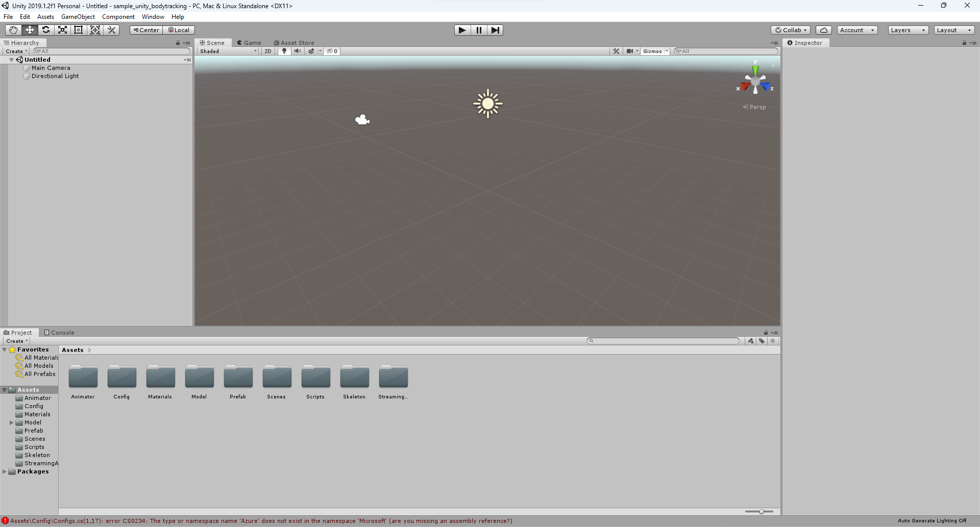Click the Scene view search field
The height and width of the screenshot is (527, 980).
tap(726, 51)
